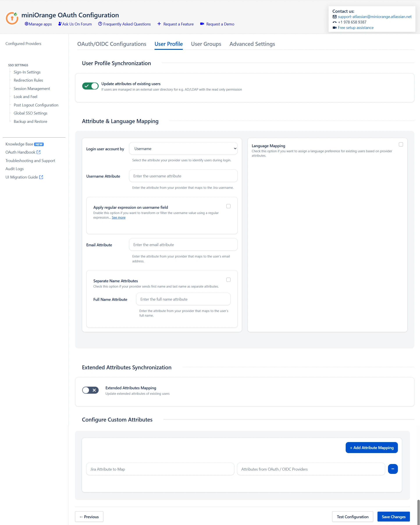The height and width of the screenshot is (525, 420).
Task: Go back with Previous button
Action: [x=89, y=517]
